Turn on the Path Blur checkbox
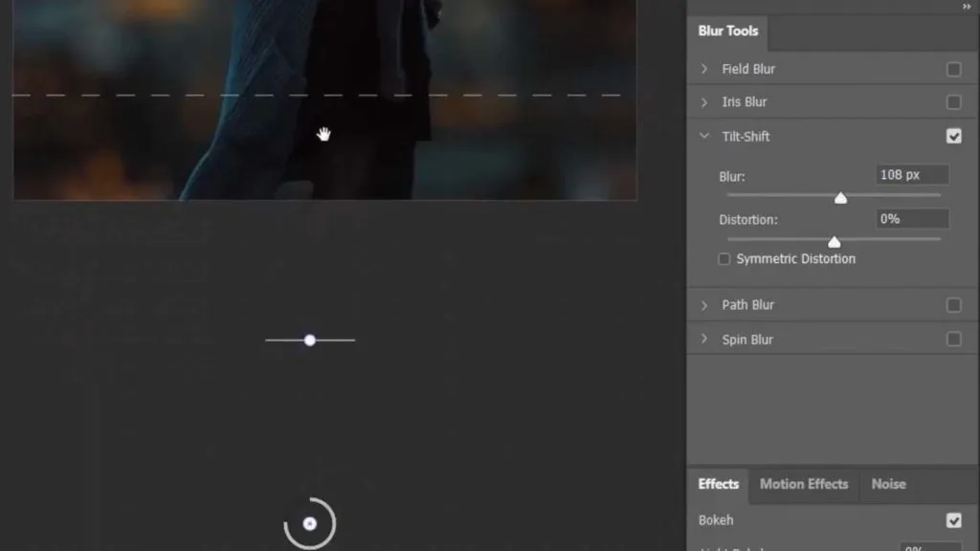Image resolution: width=980 pixels, height=551 pixels. coord(953,305)
